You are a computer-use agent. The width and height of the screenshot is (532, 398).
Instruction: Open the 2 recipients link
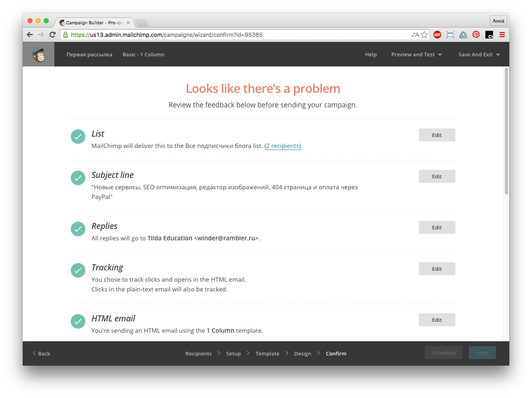pos(283,146)
